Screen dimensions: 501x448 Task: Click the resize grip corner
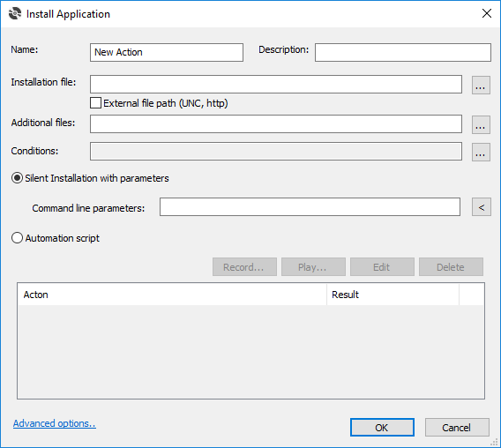pyautogui.click(x=495, y=442)
